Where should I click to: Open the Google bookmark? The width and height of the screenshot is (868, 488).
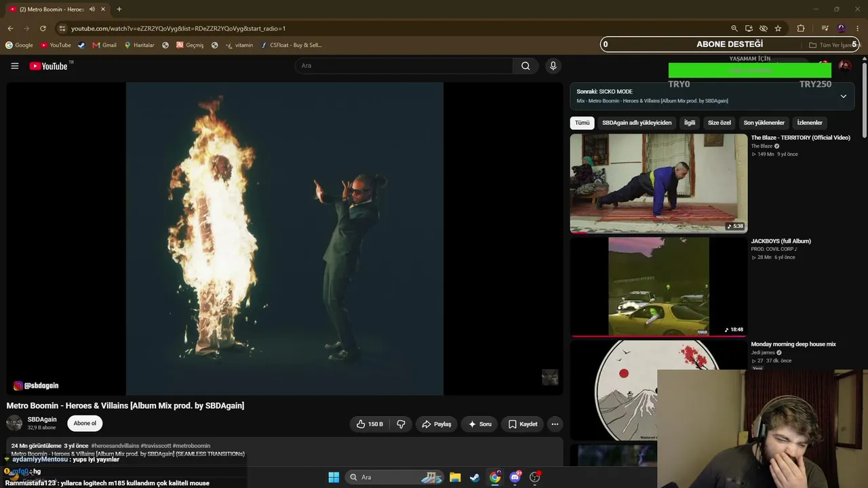point(19,45)
